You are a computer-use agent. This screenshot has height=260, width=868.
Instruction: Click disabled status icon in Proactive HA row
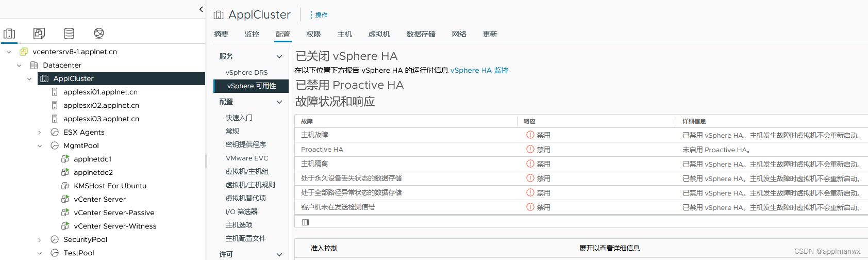point(530,149)
